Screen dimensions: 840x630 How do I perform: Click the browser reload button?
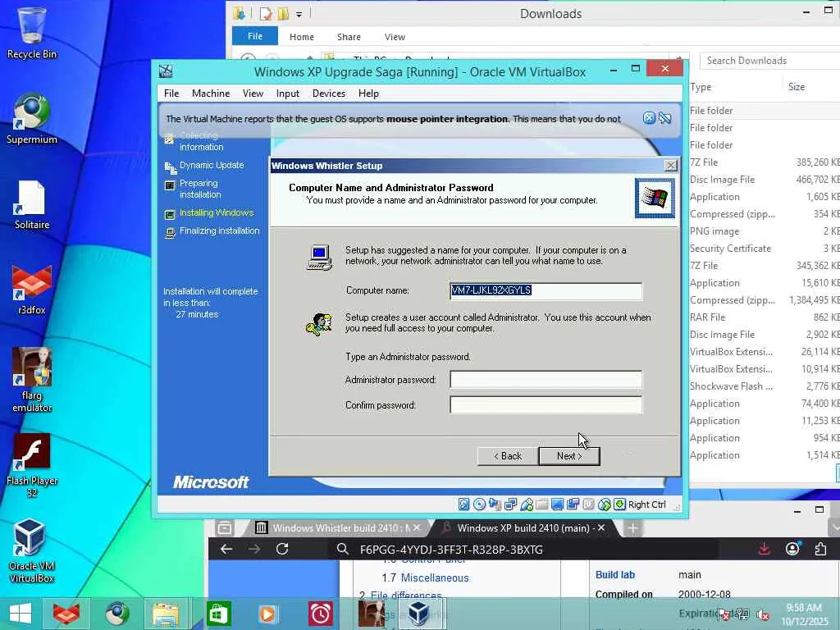(282, 549)
